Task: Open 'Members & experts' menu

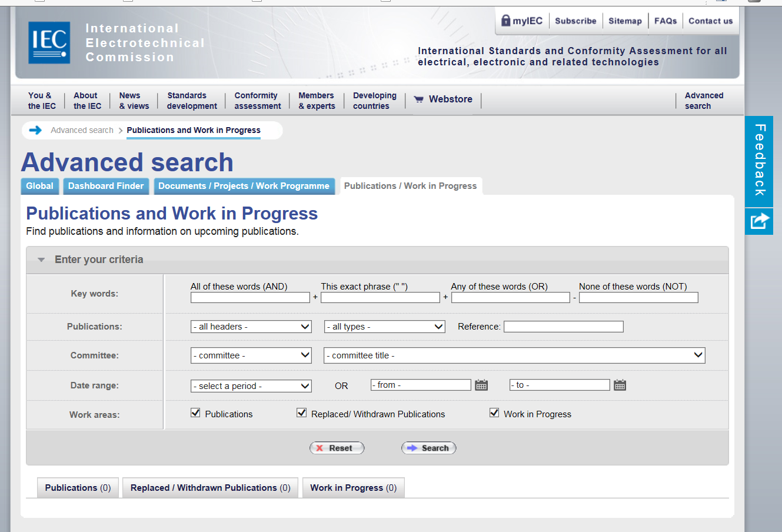Action: pos(317,101)
